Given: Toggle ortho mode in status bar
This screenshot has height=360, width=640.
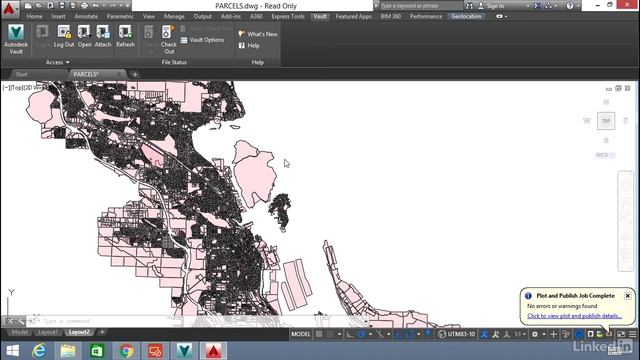Looking at the screenshot, I should 350,334.
